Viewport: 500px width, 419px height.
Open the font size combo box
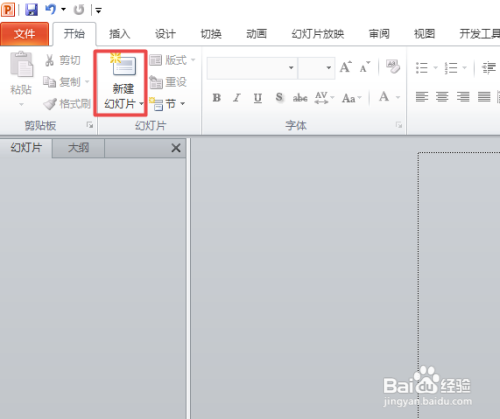[316, 68]
